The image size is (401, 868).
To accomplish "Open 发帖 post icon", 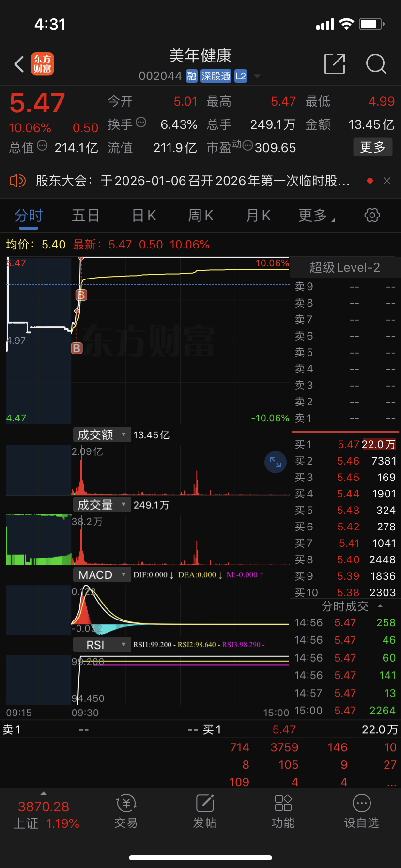I will point(205,812).
